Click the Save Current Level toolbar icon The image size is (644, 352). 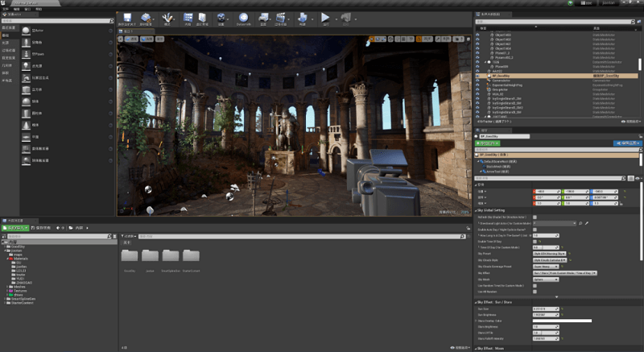coord(127,19)
